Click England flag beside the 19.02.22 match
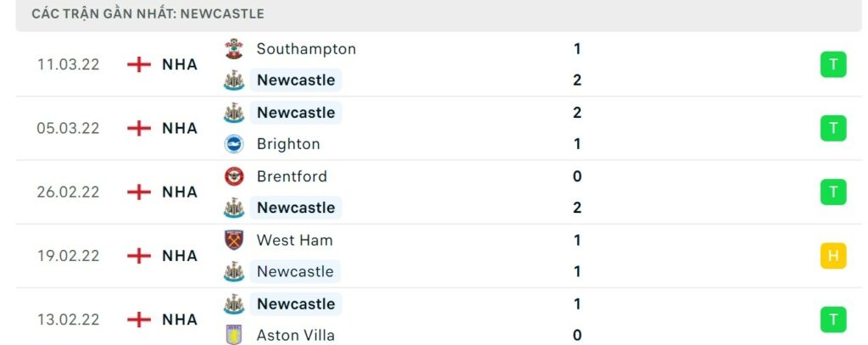The image size is (868, 345). click(x=139, y=255)
